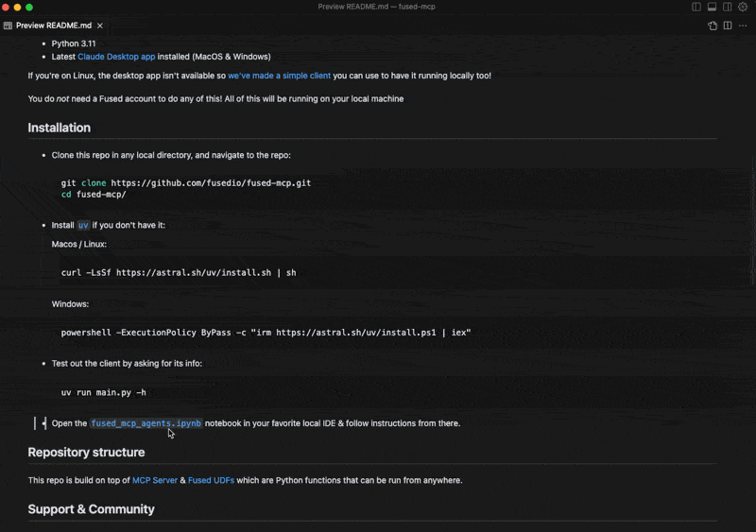Toggle the bottom panel layout icon
The width and height of the screenshot is (756, 532).
click(x=712, y=7)
